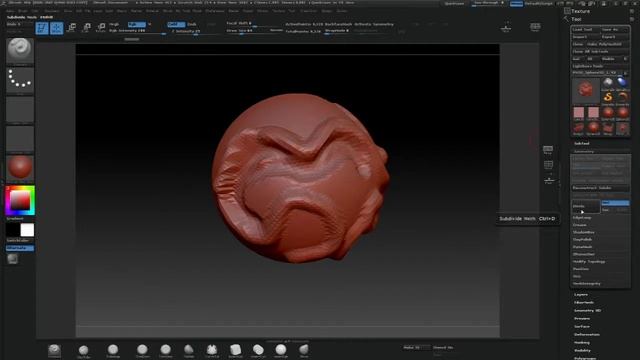This screenshot has width=640, height=360.
Task: Expand the DynaMesh subsection in Geometry
Action: coord(582,247)
